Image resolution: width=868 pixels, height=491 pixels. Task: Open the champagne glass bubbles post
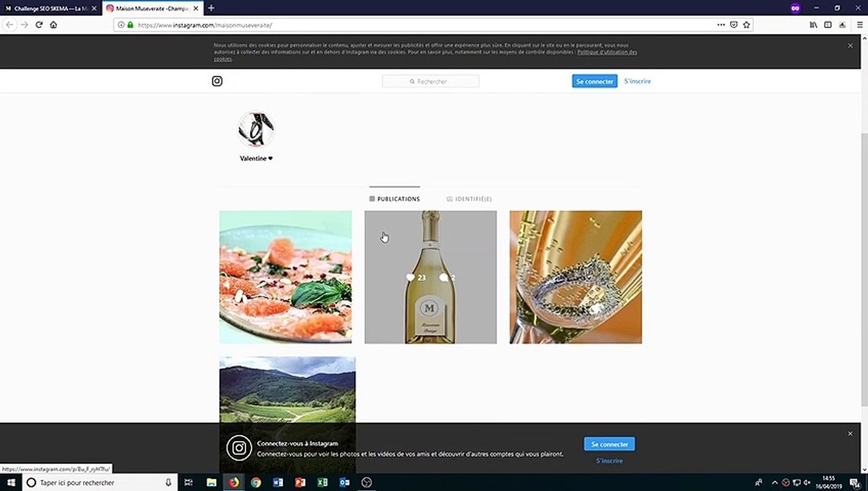[x=576, y=277]
